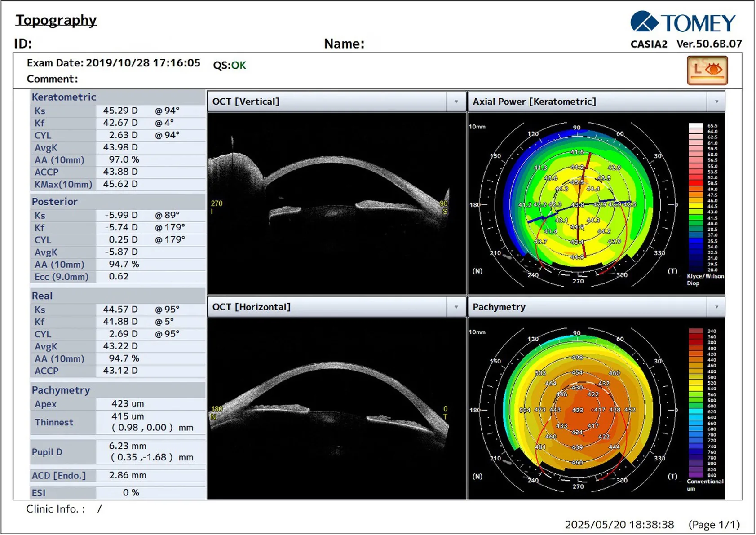Click the KMax(10mm) value 45.62 D
756x535 pixels.
click(x=120, y=184)
